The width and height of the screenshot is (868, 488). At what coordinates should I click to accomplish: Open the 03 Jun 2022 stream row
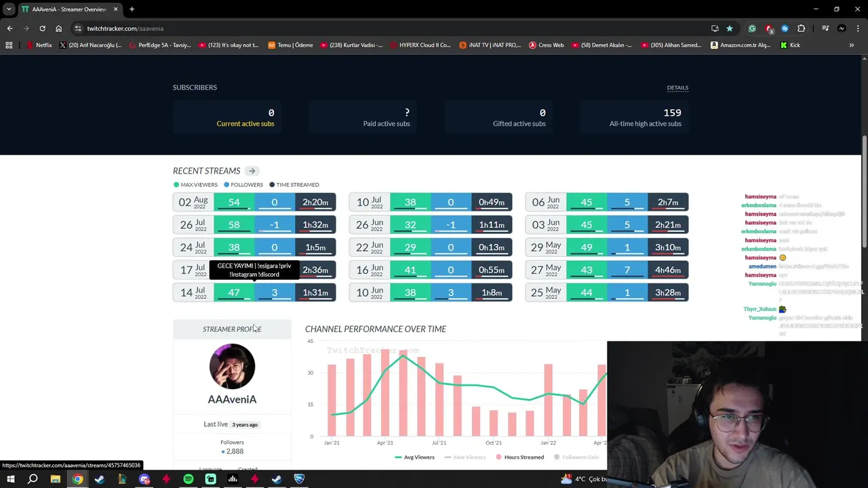[607, 224]
